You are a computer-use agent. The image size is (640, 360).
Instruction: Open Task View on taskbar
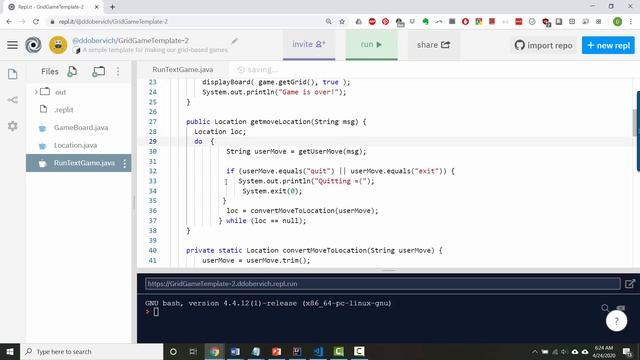pyautogui.click(x=193, y=351)
